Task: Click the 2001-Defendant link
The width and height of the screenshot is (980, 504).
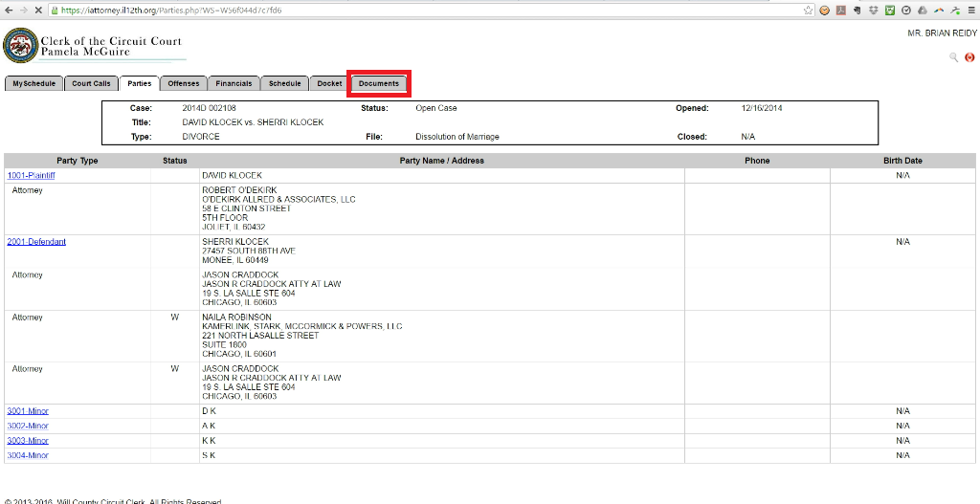Action: [x=36, y=242]
